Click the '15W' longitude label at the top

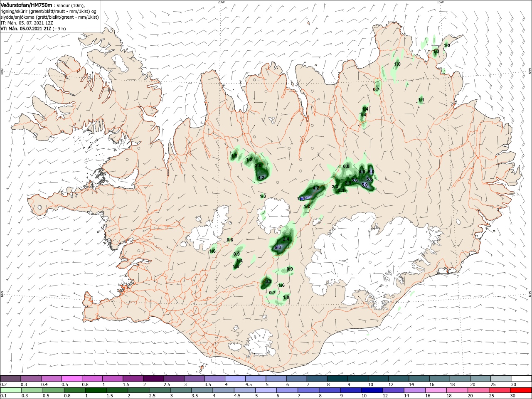click(440, 2)
